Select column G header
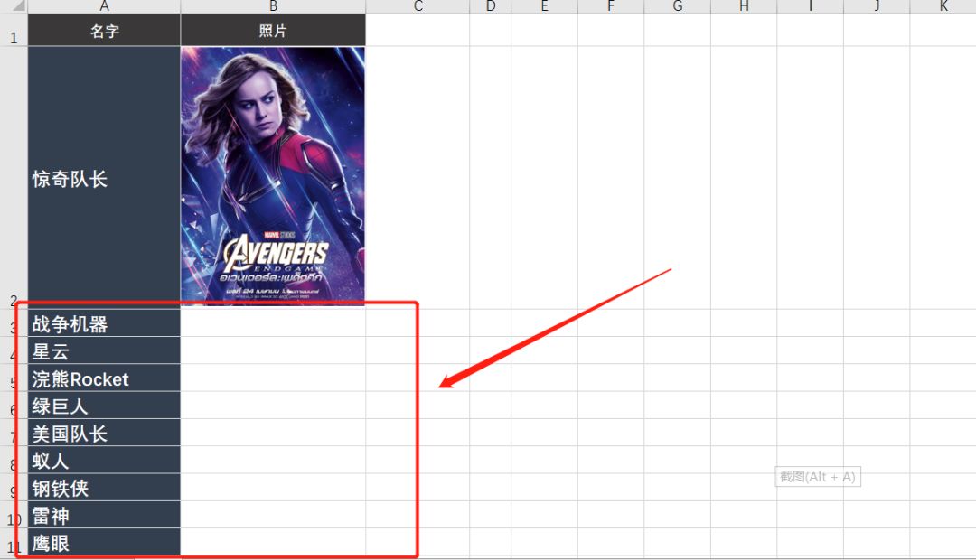This screenshot has width=976, height=560. click(x=677, y=6)
